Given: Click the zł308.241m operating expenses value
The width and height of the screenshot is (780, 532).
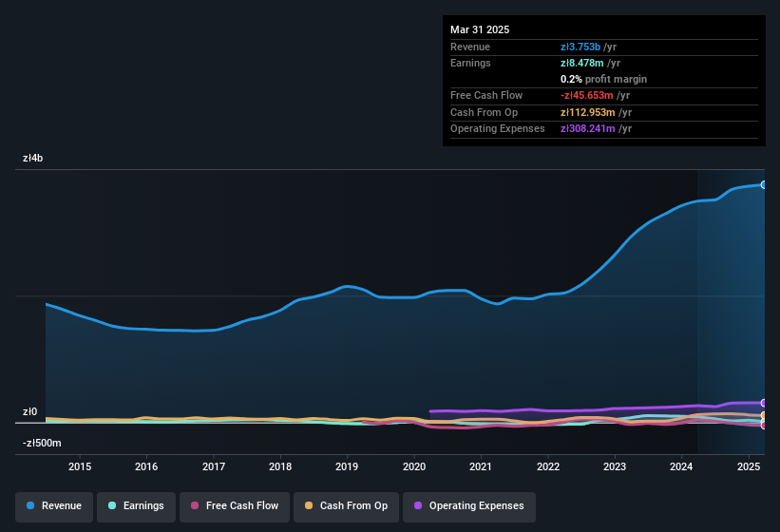Looking at the screenshot, I should 587,129.
